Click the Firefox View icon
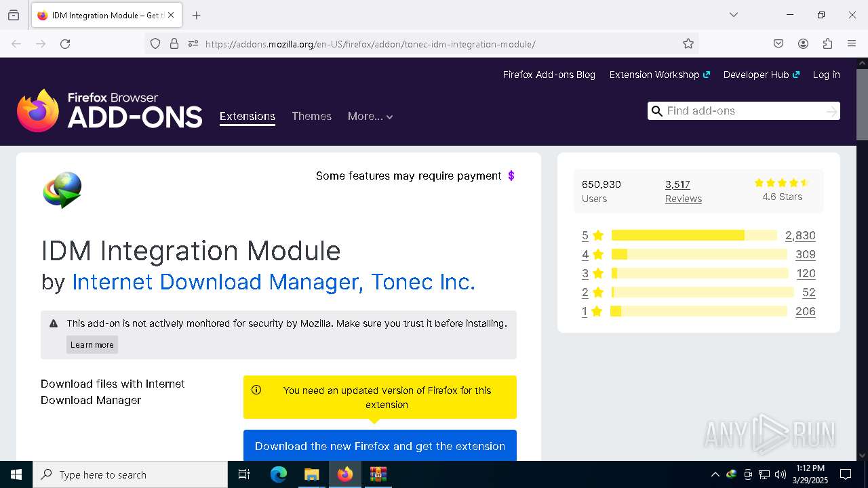 pos(14,15)
